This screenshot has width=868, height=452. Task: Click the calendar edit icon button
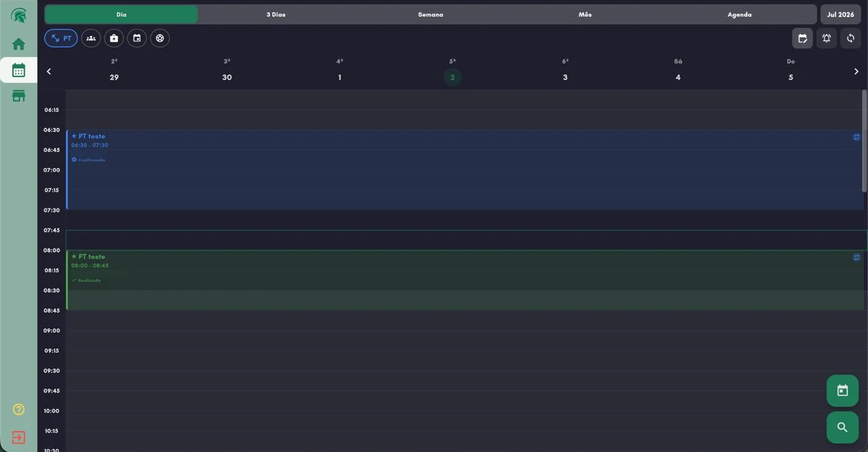click(802, 38)
